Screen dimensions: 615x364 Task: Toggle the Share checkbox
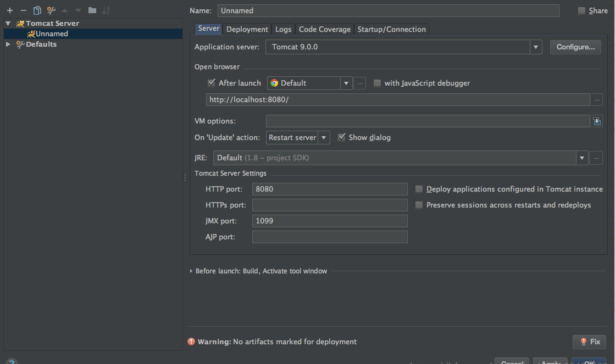[581, 10]
